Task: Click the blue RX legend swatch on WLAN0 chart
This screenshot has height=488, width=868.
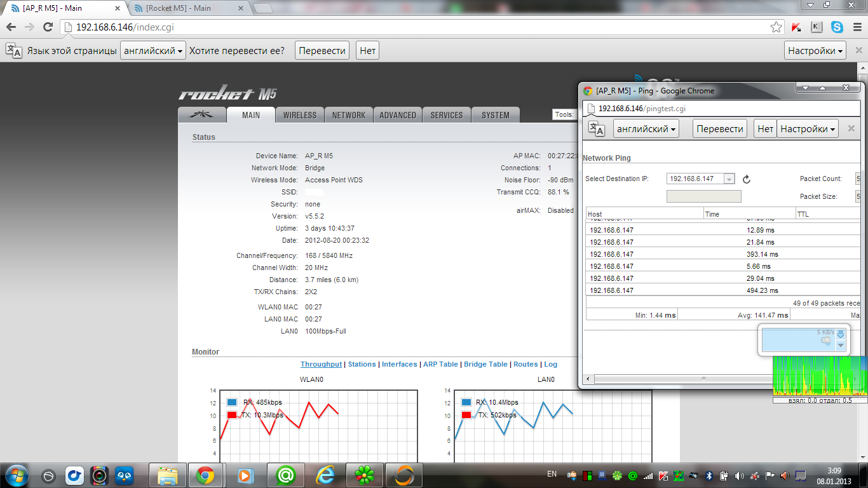Action: point(232,402)
